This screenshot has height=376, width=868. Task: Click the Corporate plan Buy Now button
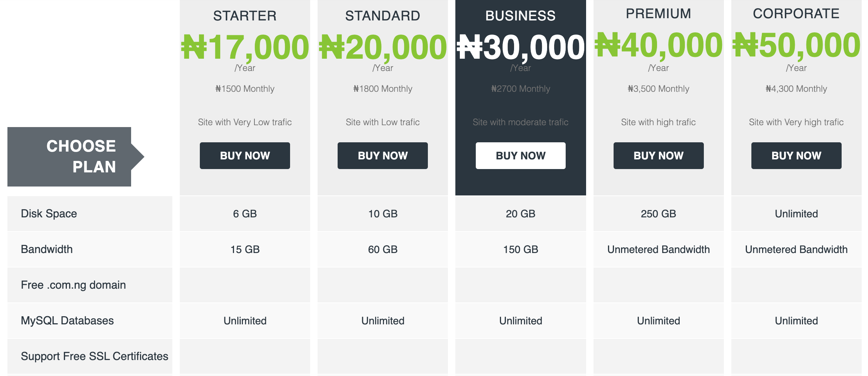point(796,156)
